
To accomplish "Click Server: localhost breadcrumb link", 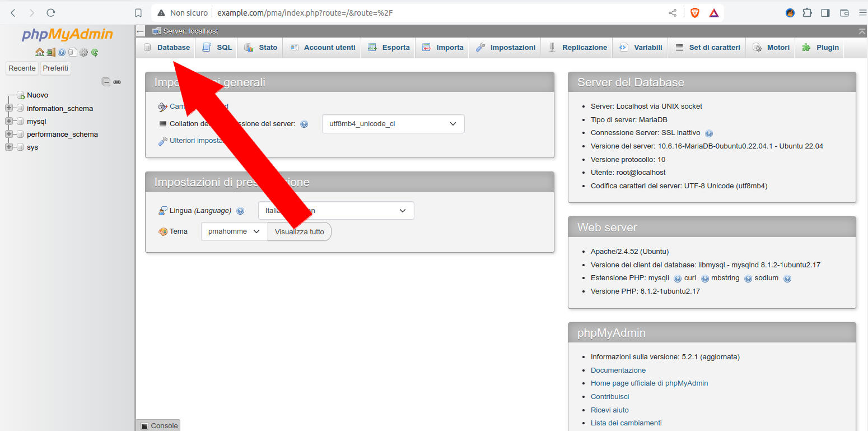I will point(190,31).
